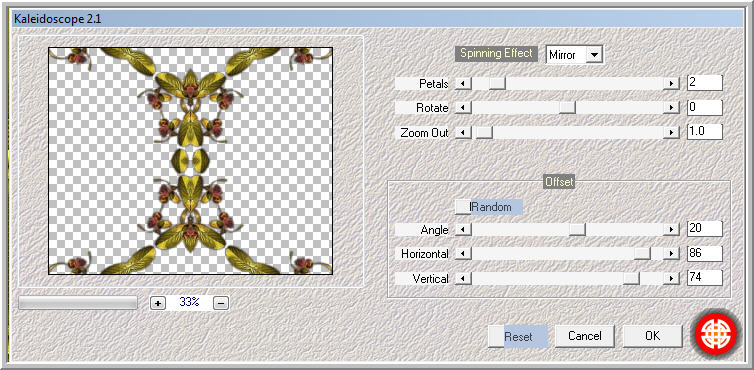754x370 pixels.
Task: Open the Spinning Effect Mirror dropdown
Action: click(x=595, y=55)
